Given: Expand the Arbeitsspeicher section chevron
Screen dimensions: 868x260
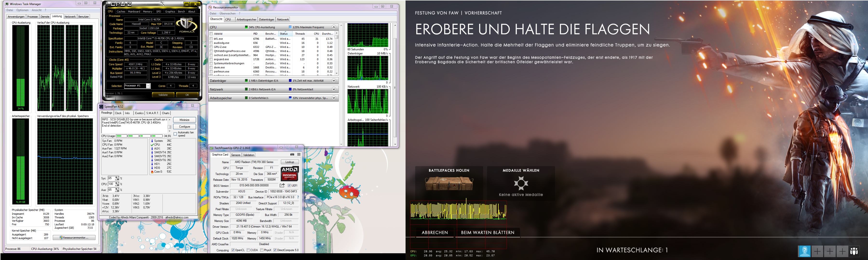Looking at the screenshot, I should point(334,98).
